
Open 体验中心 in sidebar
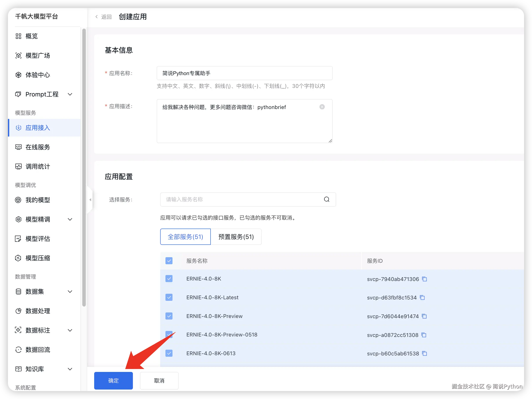38,75
